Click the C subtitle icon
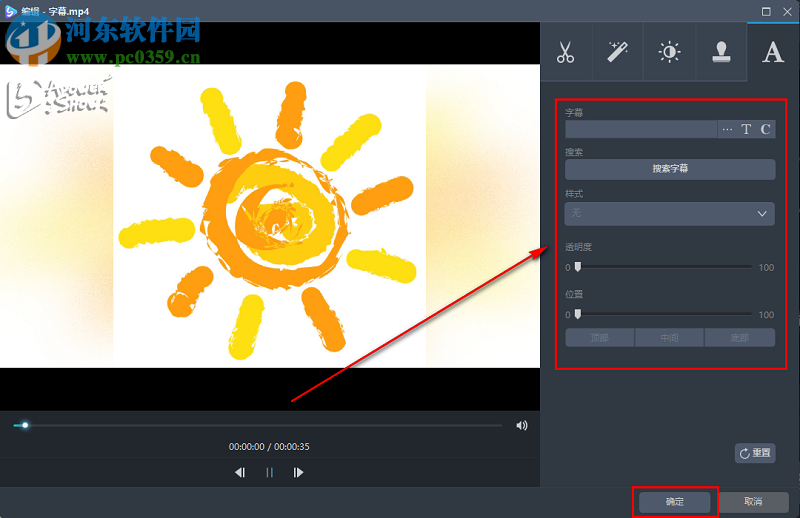 (765, 129)
